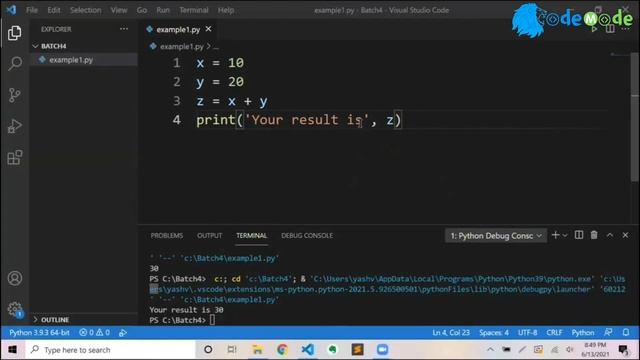The width and height of the screenshot is (640, 360).
Task: Change Python 3.9.3 64-bit interpreter
Action: 39,332
